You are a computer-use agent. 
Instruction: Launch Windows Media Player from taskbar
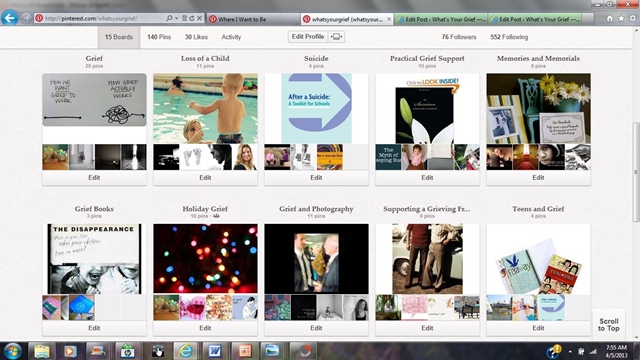[70, 351]
